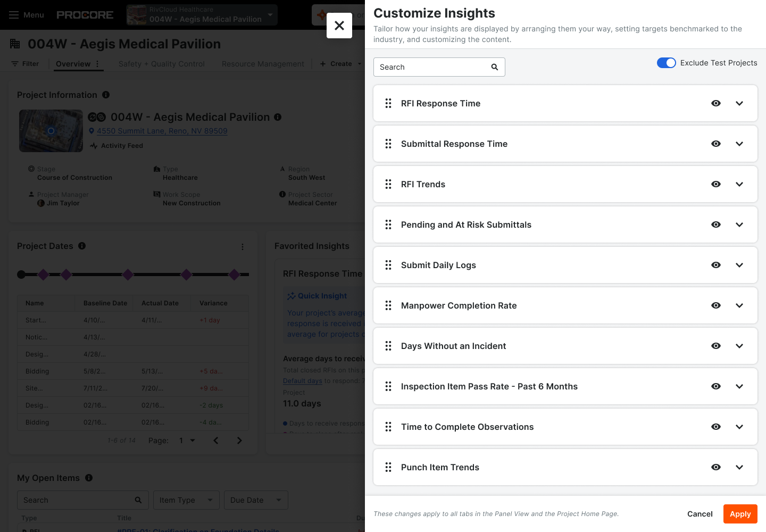
Task: Close the Customize Insights panel with X
Action: (x=339, y=26)
